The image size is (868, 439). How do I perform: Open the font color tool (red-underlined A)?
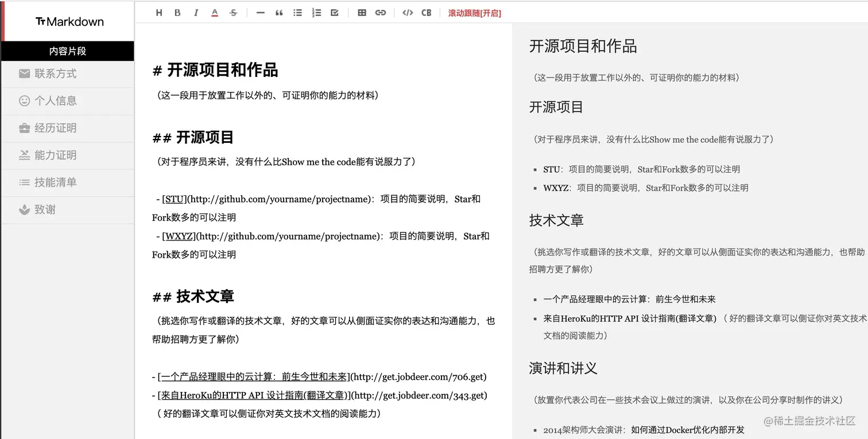pyautogui.click(x=215, y=13)
